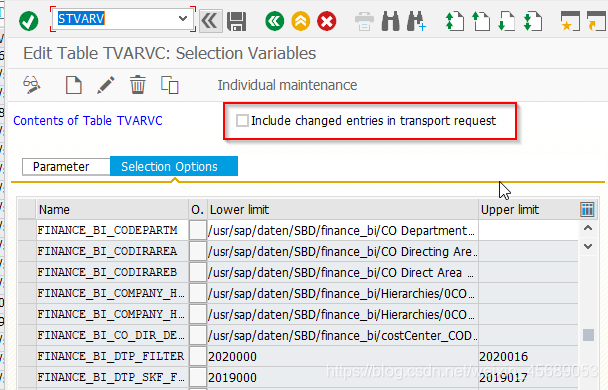Viewport: 608px width, 390px height.
Task: Select row marker for FINANCE_BI_DTP_FILTER
Action: click(27, 356)
